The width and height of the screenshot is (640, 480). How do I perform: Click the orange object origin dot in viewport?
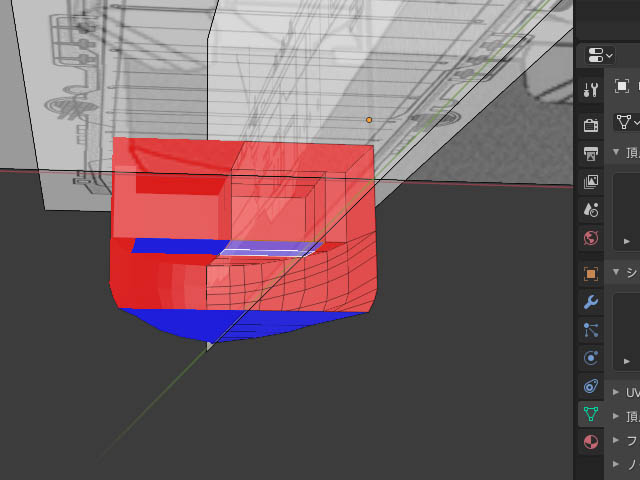coord(369,120)
